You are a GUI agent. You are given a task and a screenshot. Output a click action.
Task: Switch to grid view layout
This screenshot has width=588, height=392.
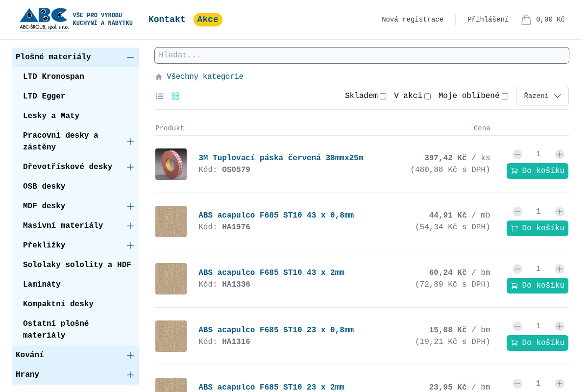click(175, 96)
